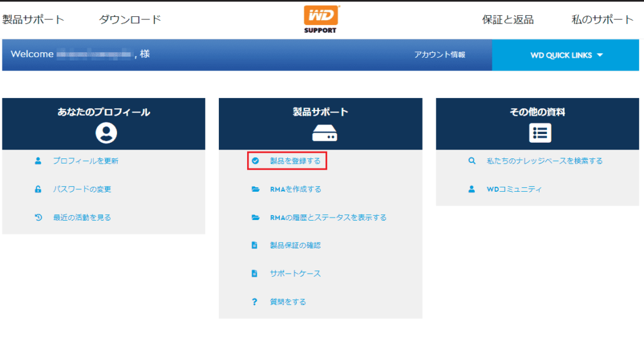Image resolution: width=644 pixels, height=354 pixels.
Task: Open the 私のサポート navigation menu
Action: (x=602, y=19)
